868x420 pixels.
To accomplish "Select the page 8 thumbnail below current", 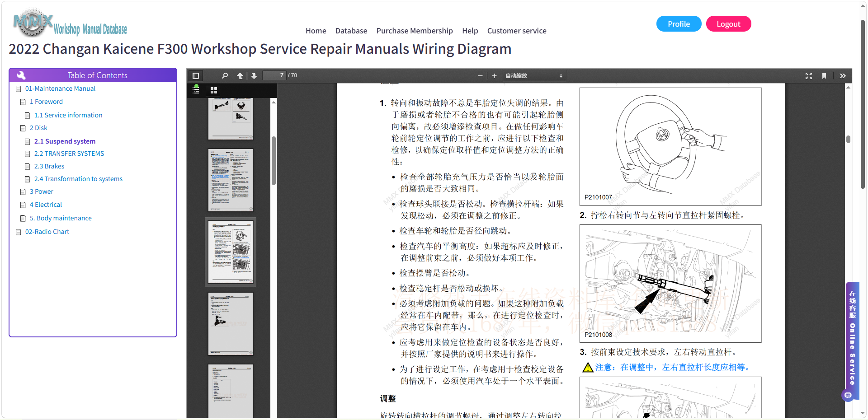I will (231, 324).
